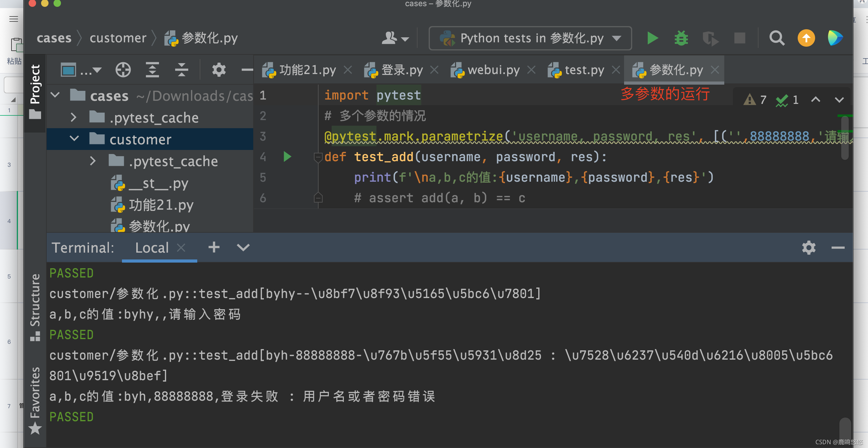The width and height of the screenshot is (868, 448).
Task: Toggle the Structure tool window stripe
Action: tap(35, 307)
